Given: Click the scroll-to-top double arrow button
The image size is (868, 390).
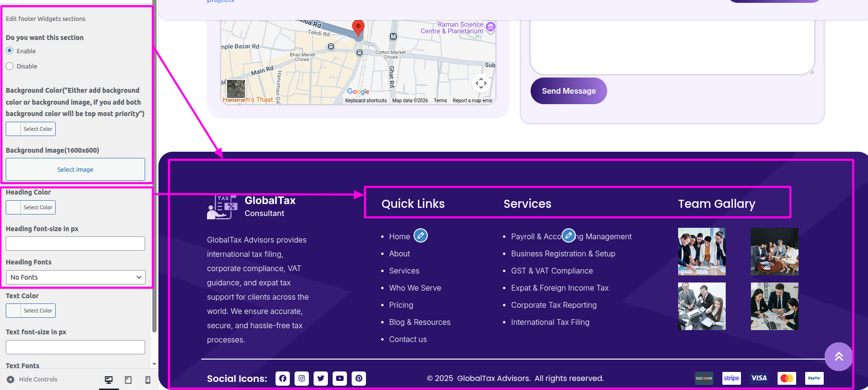Looking at the screenshot, I should coord(838,356).
